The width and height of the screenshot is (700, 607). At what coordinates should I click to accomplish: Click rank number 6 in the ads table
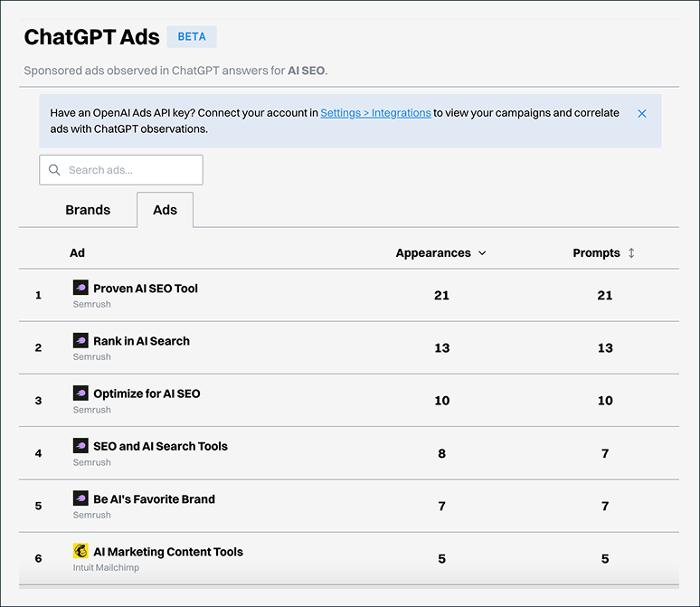38,559
